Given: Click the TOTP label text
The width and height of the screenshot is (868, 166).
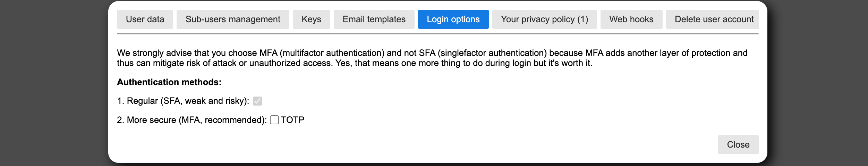Looking at the screenshot, I should click(292, 120).
